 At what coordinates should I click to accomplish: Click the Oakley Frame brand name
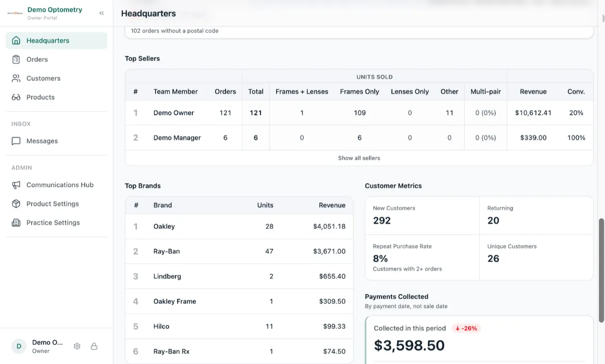pyautogui.click(x=175, y=302)
